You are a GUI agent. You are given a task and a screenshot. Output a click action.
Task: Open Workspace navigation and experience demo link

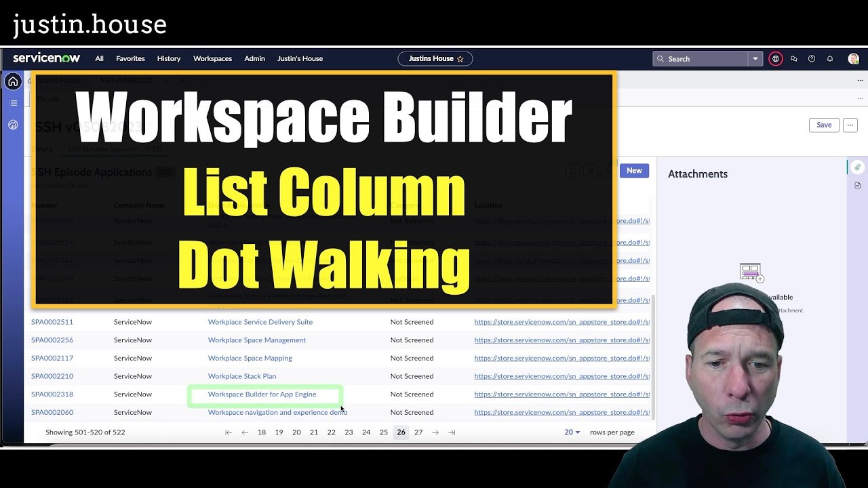point(277,412)
